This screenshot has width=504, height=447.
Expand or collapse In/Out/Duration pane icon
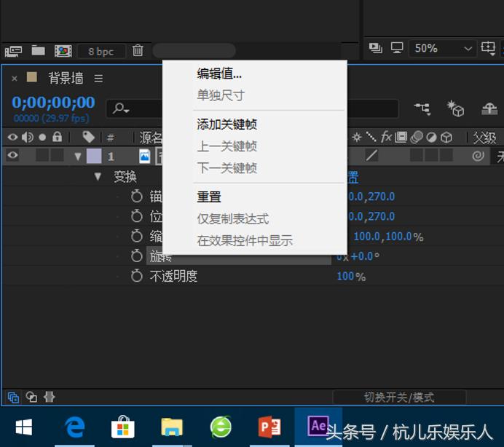pos(50,397)
